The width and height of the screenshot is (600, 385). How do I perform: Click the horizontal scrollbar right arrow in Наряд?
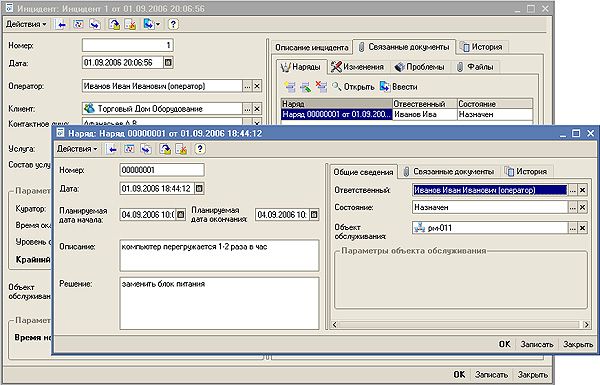586,325
